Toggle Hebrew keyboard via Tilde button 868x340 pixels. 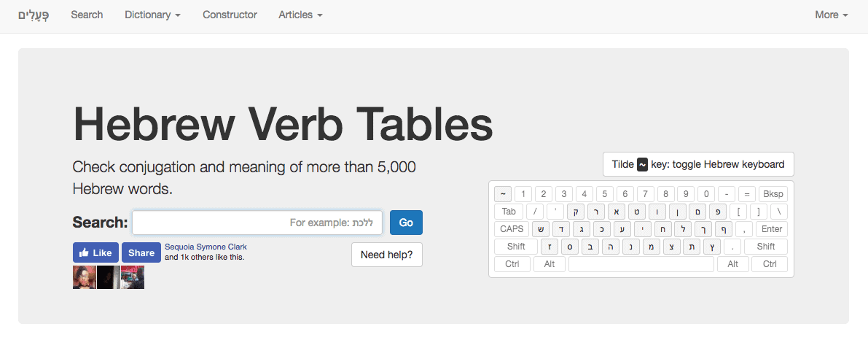coord(698,164)
